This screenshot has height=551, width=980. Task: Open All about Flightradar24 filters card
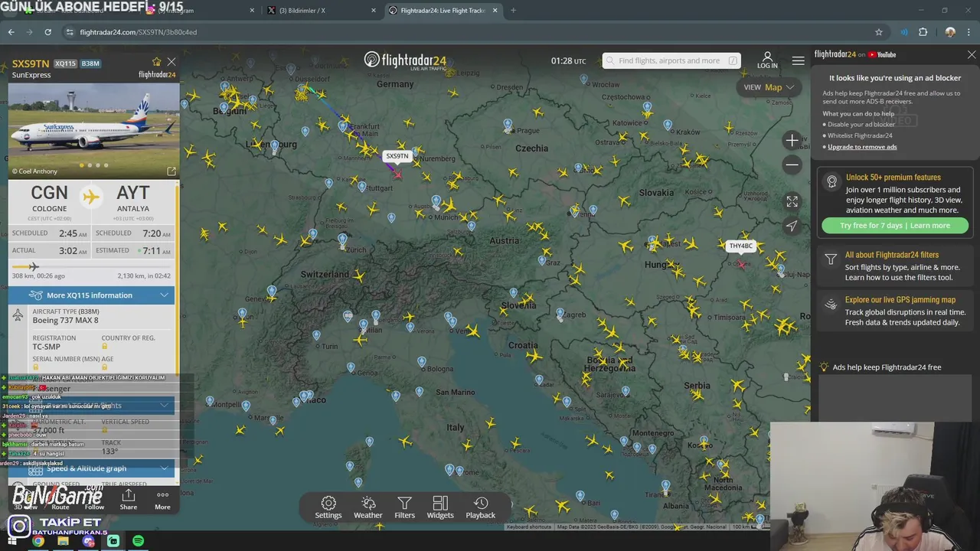895,266
